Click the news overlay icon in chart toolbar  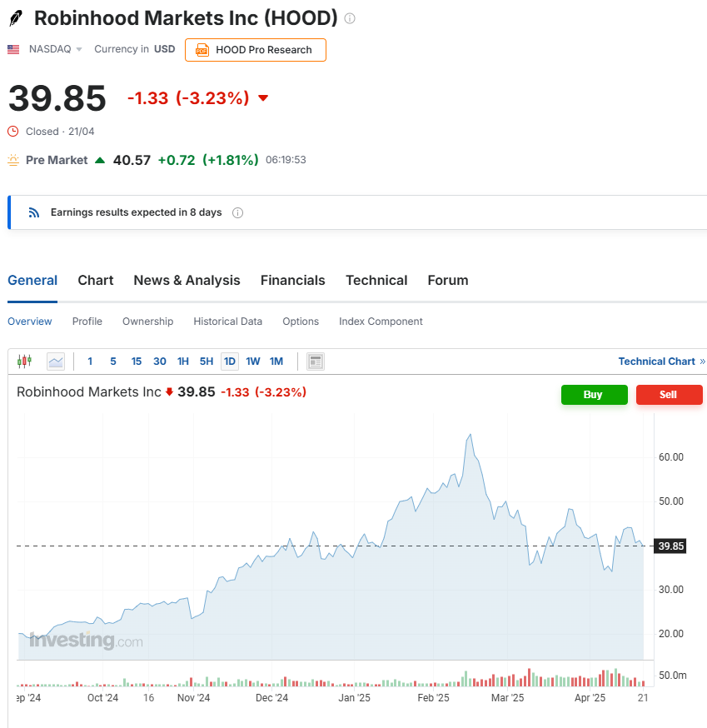[316, 362]
